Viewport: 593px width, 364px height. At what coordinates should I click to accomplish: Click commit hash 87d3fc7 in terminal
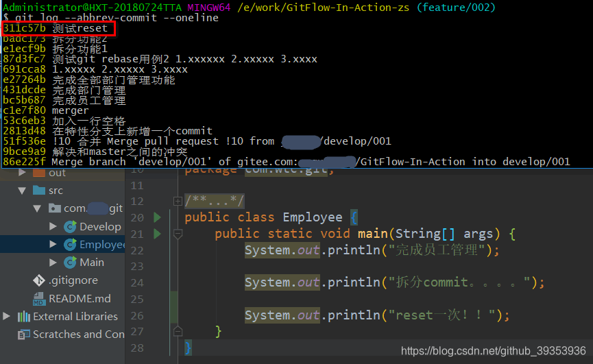24,59
